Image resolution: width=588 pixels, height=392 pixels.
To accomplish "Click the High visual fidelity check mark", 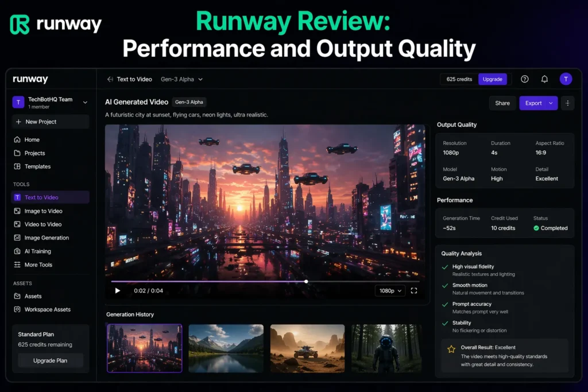I will point(445,267).
